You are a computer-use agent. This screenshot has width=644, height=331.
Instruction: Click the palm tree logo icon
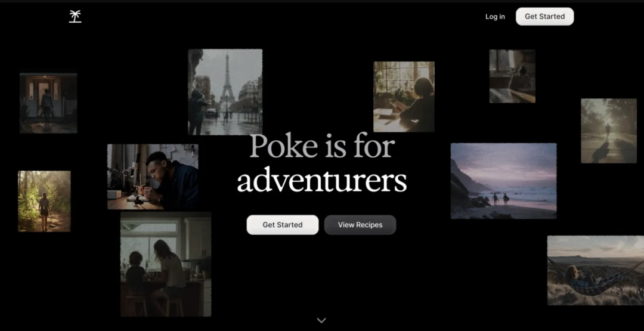pos(75,17)
